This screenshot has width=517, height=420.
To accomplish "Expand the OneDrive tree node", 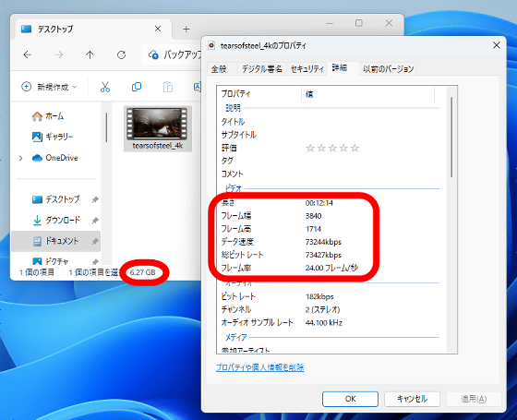I will coord(20,158).
